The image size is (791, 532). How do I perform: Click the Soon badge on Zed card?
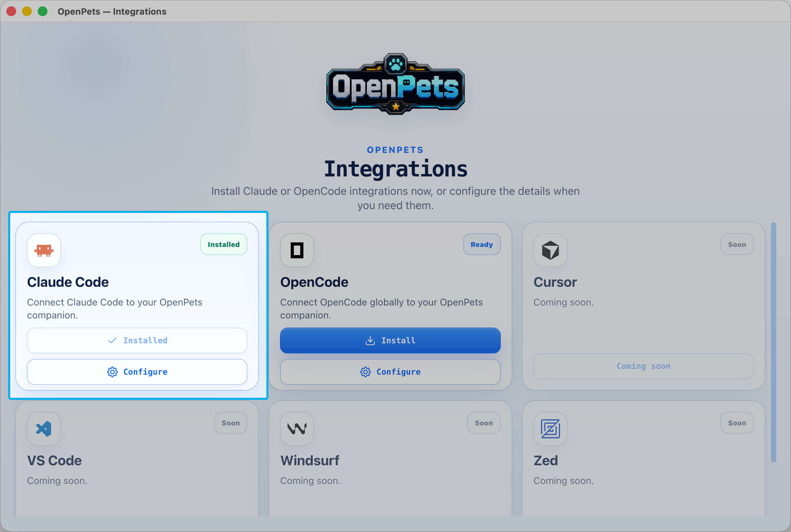coord(737,423)
